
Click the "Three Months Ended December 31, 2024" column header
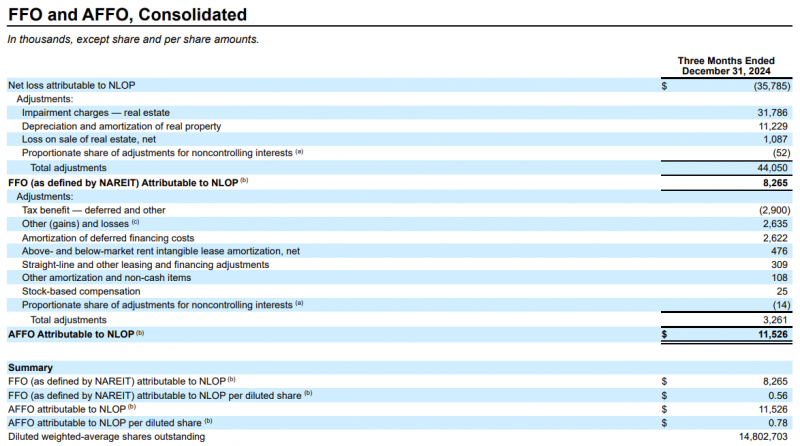pos(725,66)
